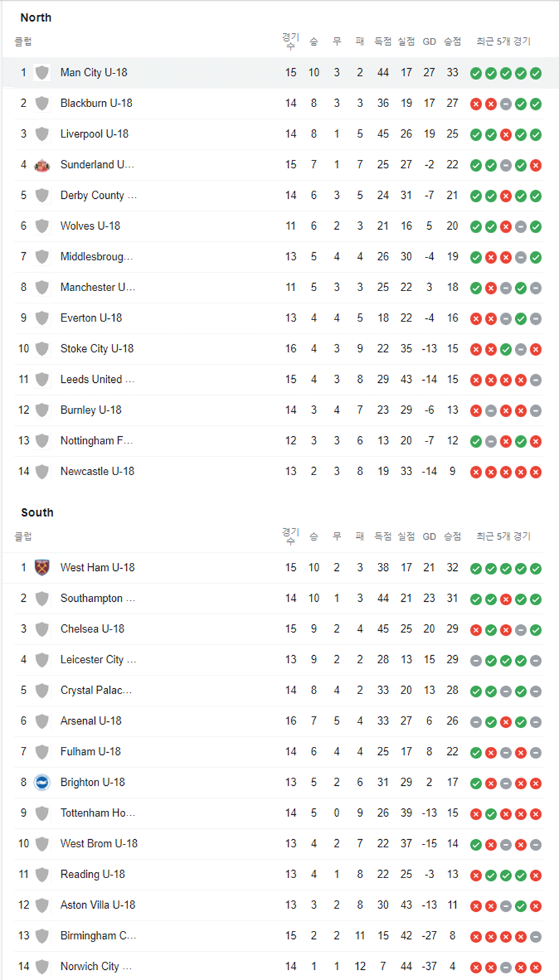Click Leicester City first grey draw icon
The height and width of the screenshot is (980, 559).
[476, 660]
